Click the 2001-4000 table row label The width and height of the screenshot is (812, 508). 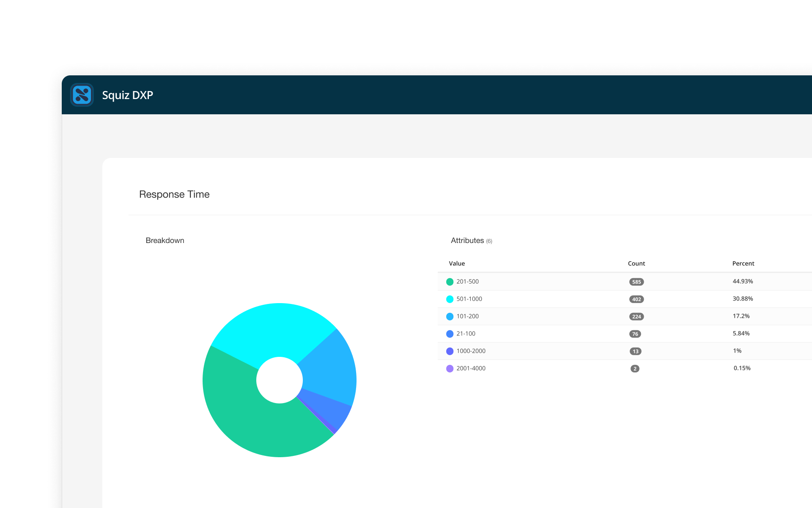[471, 368]
